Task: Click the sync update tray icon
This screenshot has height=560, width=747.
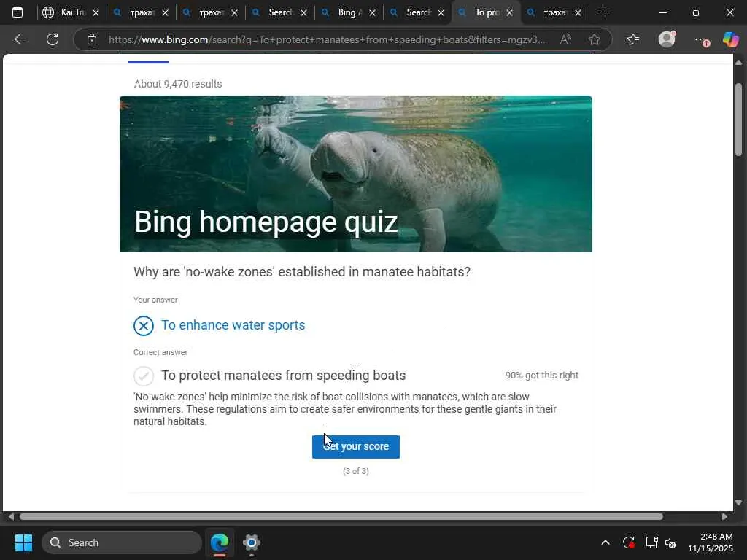Action: pos(628,542)
